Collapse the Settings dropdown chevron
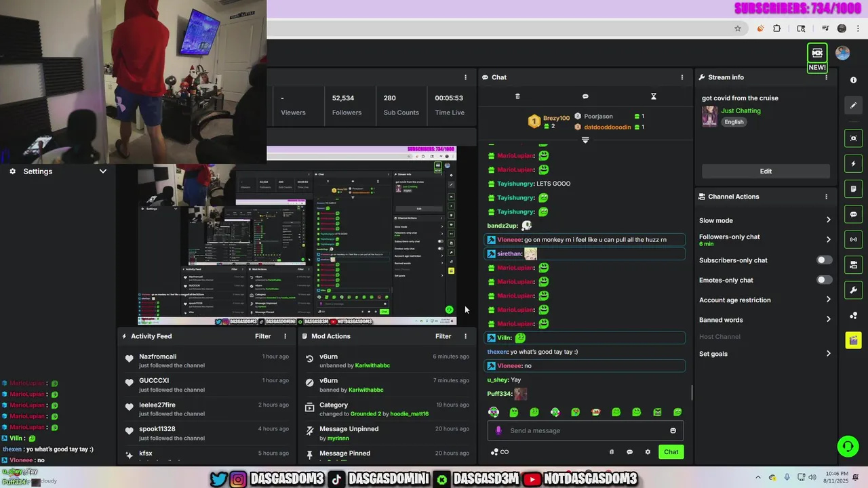868x488 pixels. (103, 171)
